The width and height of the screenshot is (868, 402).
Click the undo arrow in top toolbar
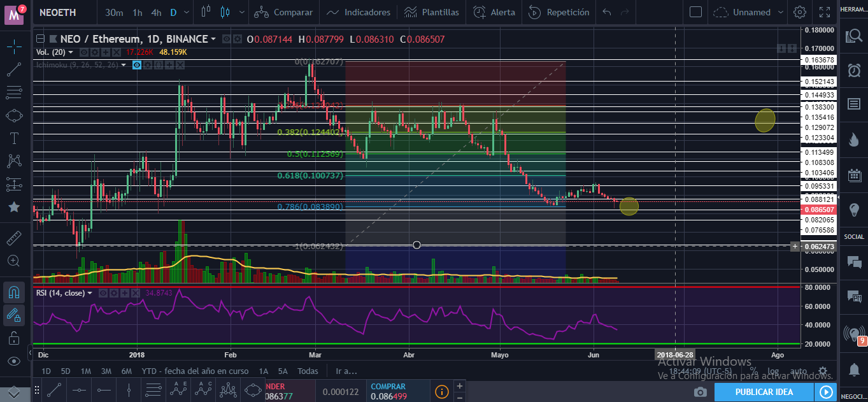[x=607, y=12]
